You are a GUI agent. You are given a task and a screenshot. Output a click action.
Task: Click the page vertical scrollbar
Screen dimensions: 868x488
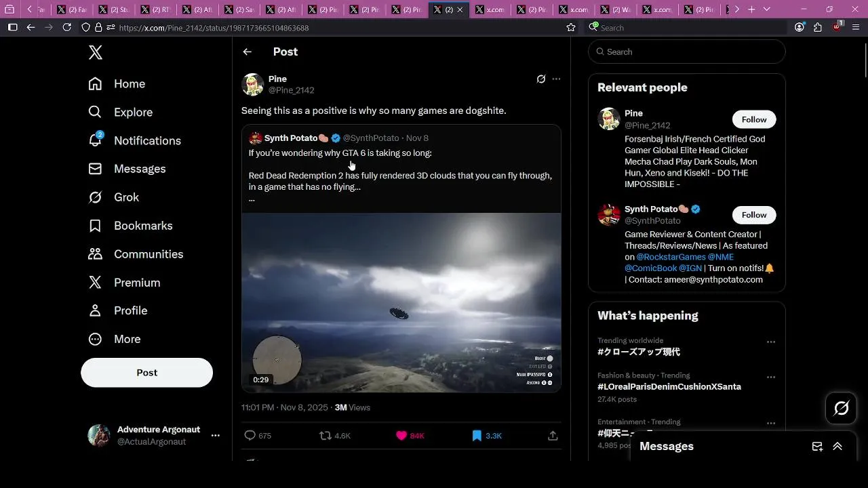click(865, 60)
